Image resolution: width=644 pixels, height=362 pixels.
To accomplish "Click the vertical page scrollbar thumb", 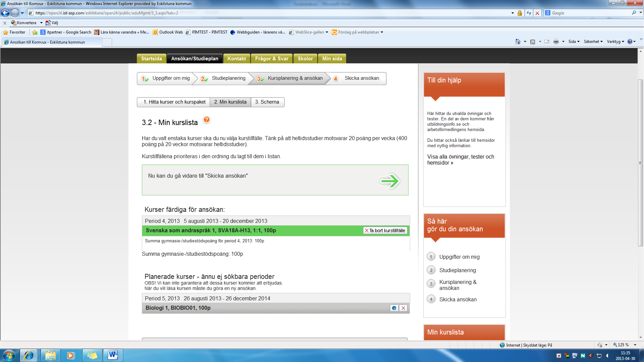I will [x=641, y=163].
